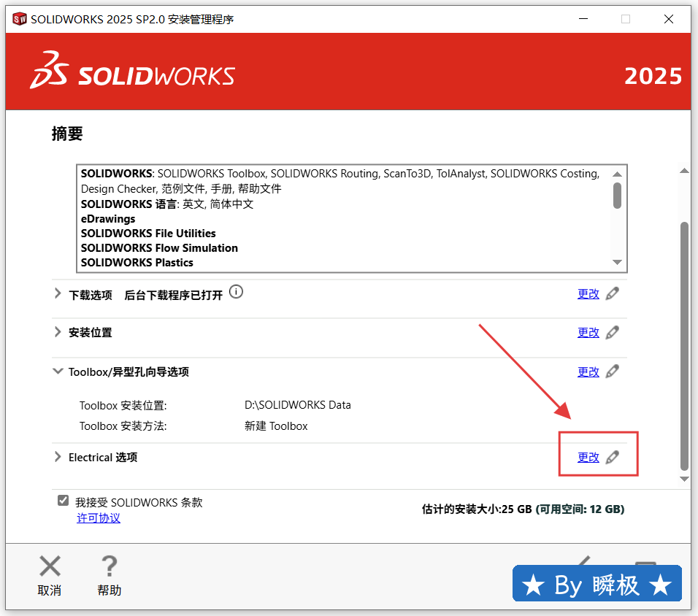Screen dimensions: 698x616
Task: Click the info icon next to 后台下载程序已打开
Action: coord(236,292)
